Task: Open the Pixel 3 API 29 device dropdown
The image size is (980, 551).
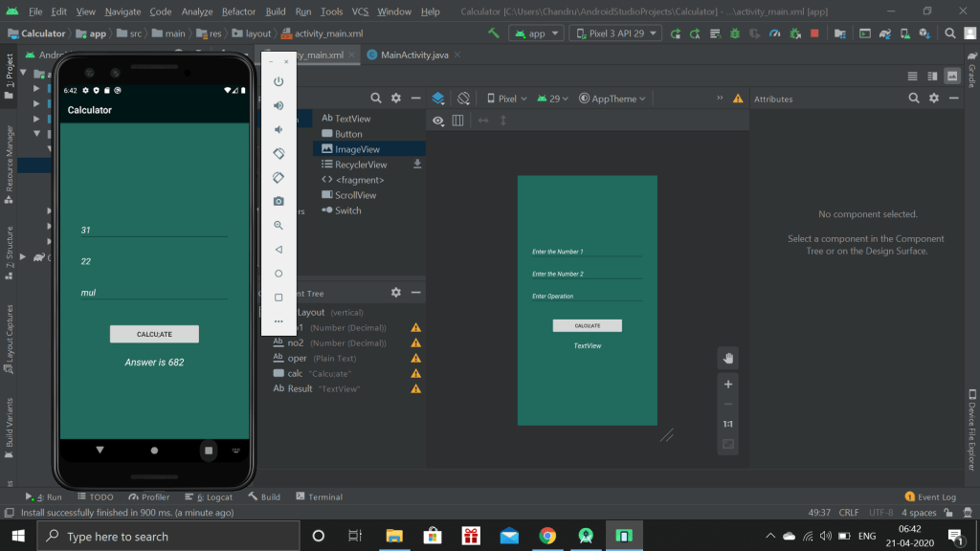Action: [x=614, y=33]
